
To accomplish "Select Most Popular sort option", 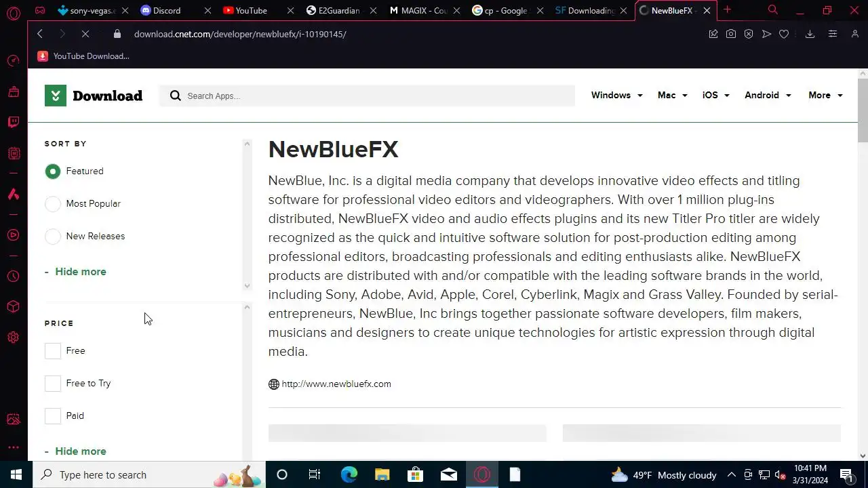I will coord(53,204).
